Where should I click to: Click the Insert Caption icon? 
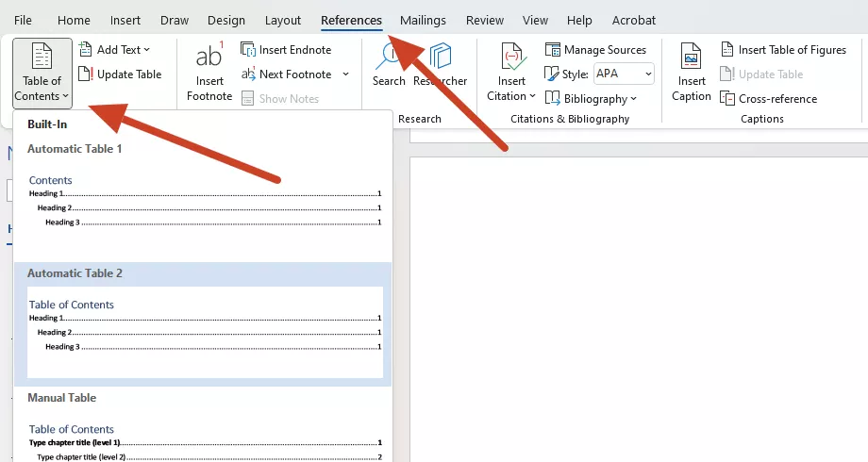(x=691, y=57)
